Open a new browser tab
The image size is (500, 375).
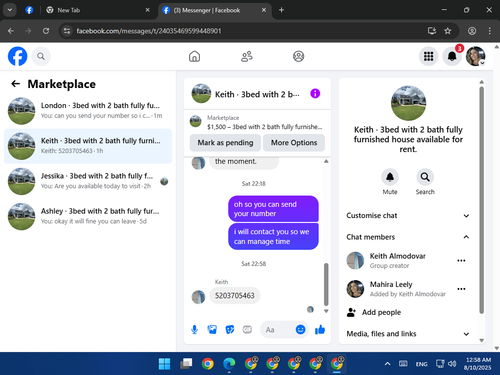[281, 10]
